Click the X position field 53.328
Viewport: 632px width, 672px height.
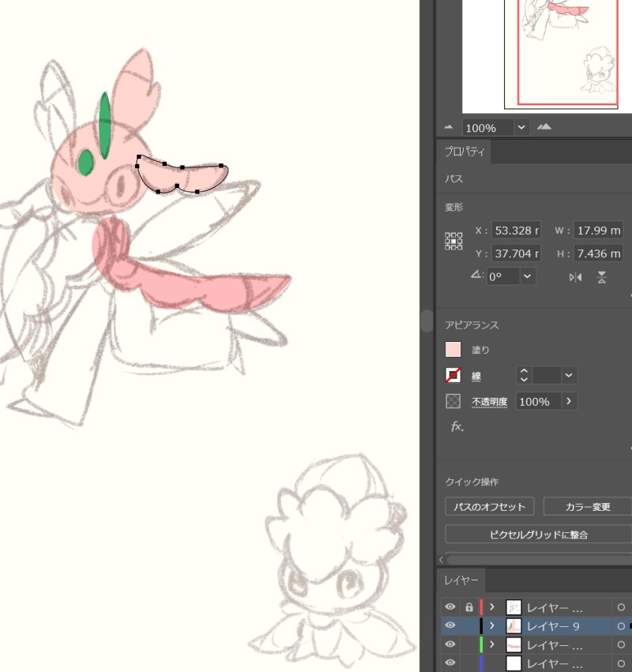coord(516,231)
